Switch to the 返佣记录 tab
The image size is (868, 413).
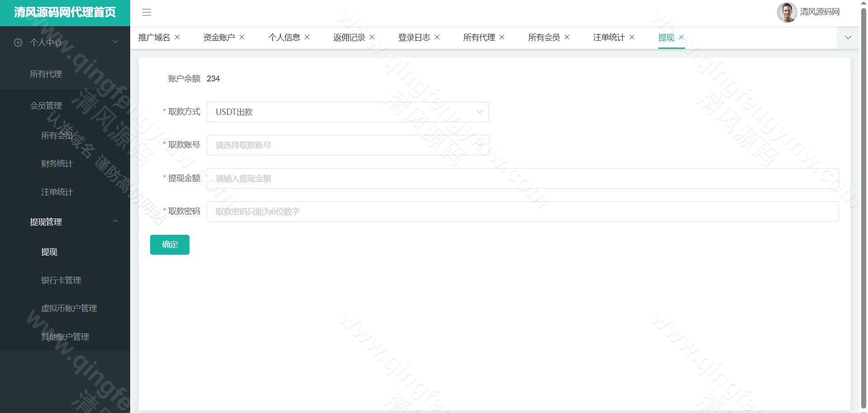click(x=349, y=38)
